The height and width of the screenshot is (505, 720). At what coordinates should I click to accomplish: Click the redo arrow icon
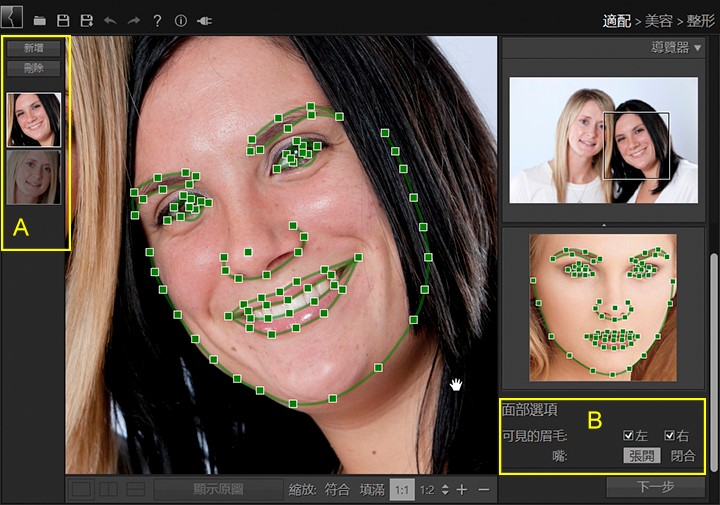133,20
